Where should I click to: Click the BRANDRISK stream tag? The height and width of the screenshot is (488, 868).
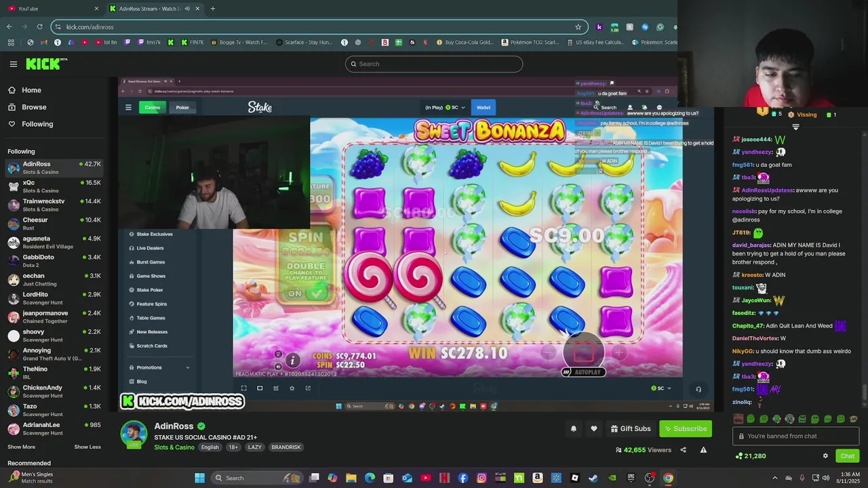pyautogui.click(x=285, y=447)
